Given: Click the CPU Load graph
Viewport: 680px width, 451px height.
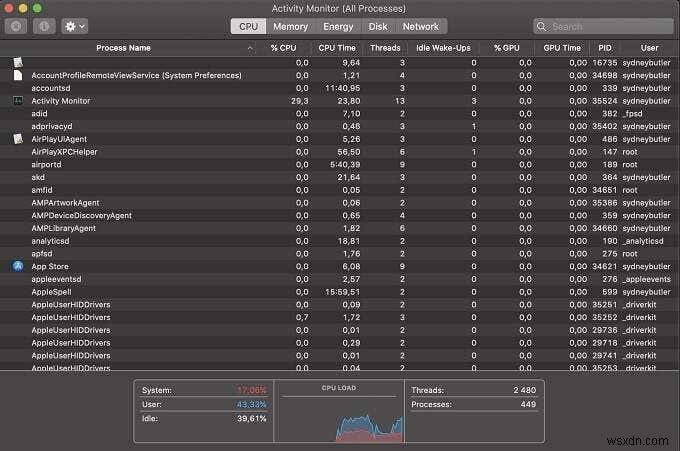Looking at the screenshot, I should [339, 412].
